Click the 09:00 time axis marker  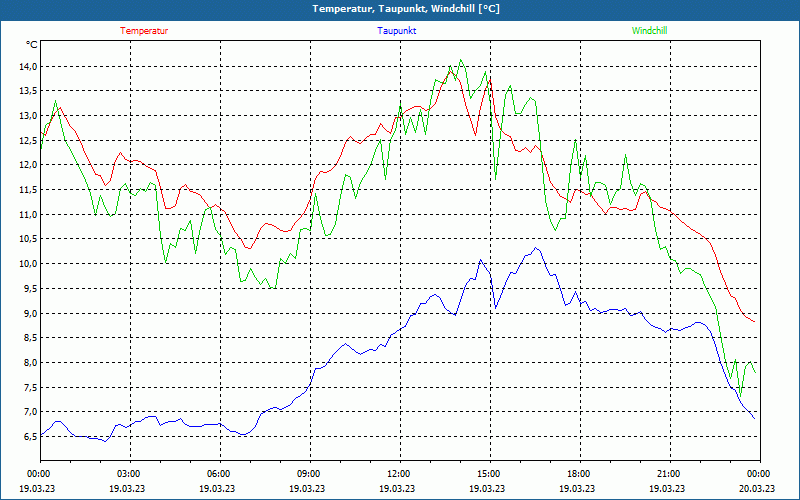click(308, 474)
